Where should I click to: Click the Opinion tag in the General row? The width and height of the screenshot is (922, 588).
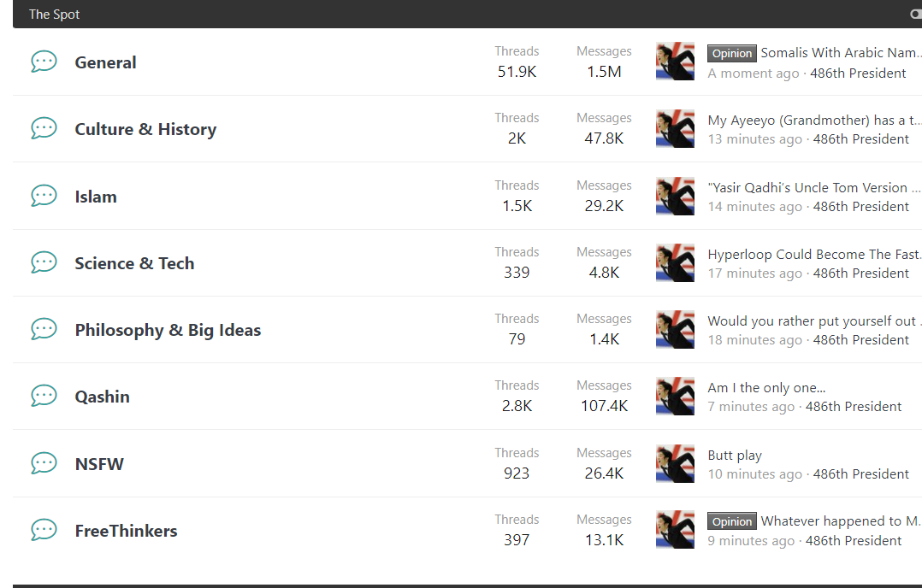pos(732,53)
